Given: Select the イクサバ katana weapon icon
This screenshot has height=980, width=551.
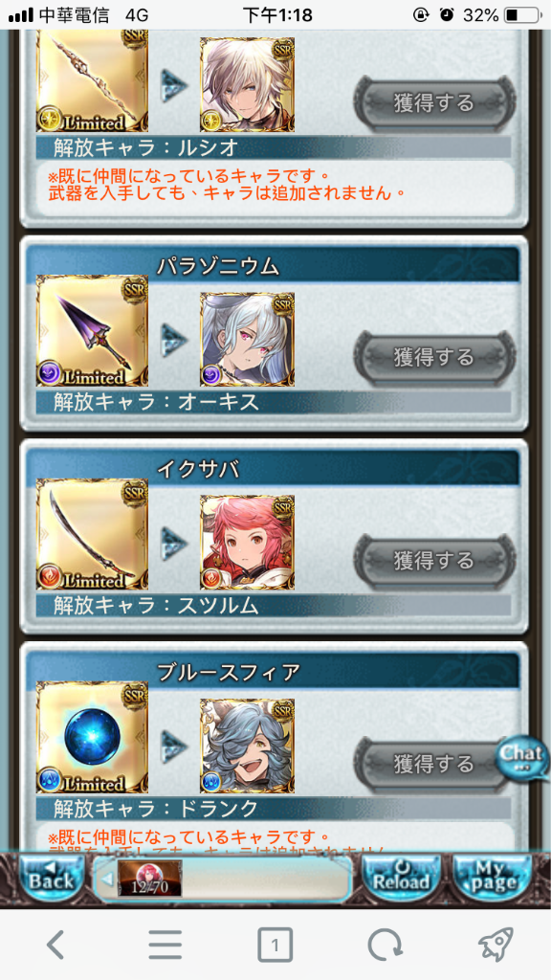Looking at the screenshot, I should pyautogui.click(x=92, y=534).
